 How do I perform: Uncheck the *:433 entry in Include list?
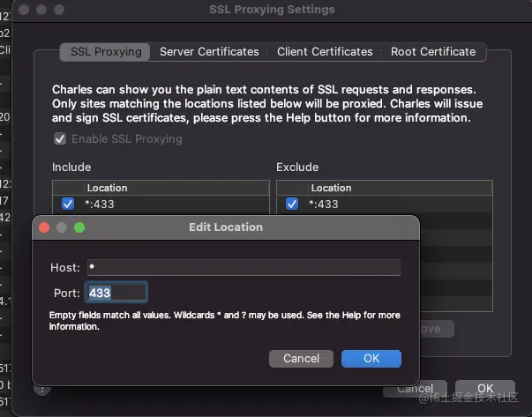click(68, 205)
